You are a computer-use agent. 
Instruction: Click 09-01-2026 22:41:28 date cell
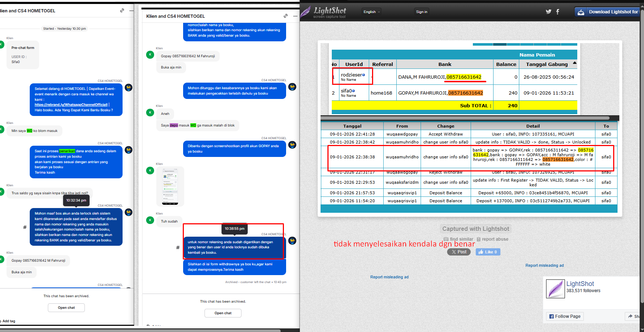click(352, 134)
